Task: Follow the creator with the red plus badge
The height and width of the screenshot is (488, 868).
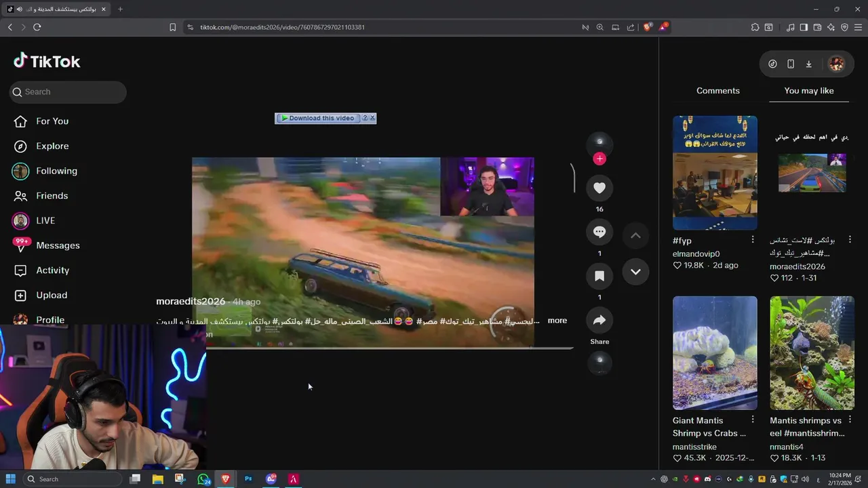Action: tap(599, 159)
